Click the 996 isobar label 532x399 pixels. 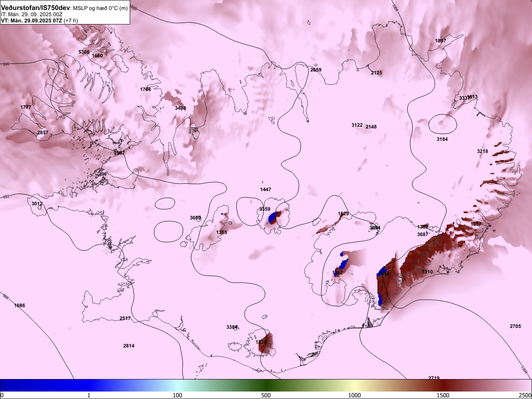click(6, 64)
